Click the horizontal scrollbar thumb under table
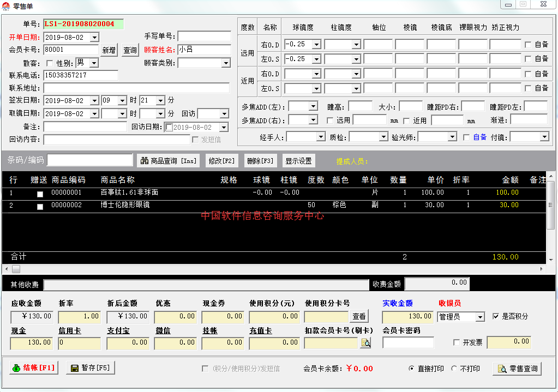The width and height of the screenshot is (558, 392). 16,269
